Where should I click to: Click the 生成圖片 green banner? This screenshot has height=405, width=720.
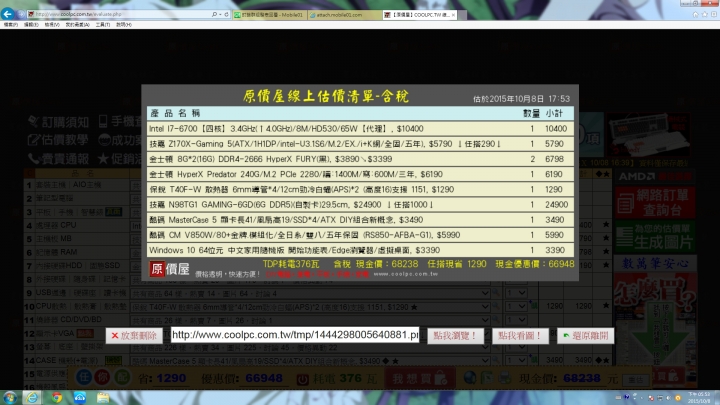[x=654, y=237]
